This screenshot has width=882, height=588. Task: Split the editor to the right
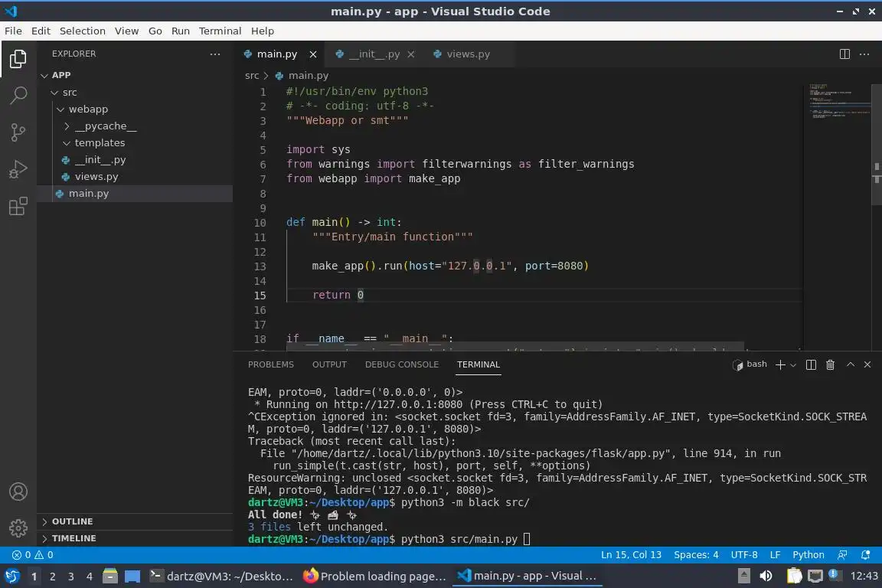click(x=844, y=54)
